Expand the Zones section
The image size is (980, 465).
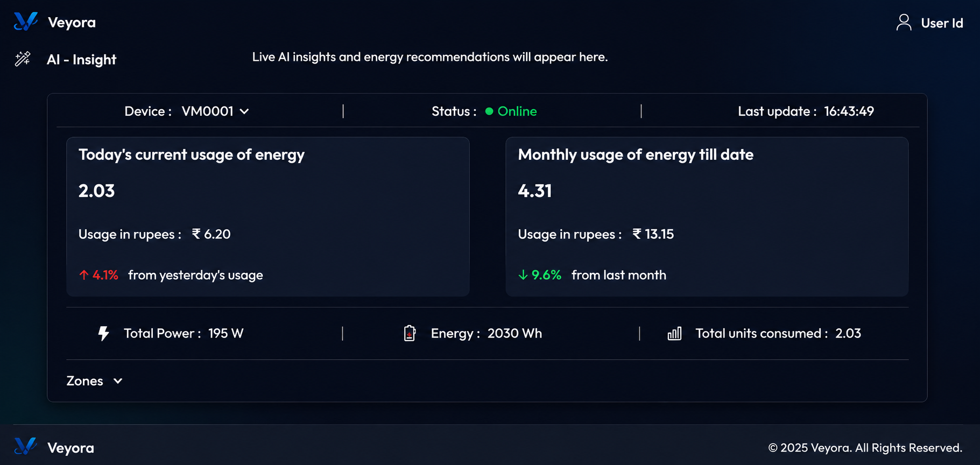[x=95, y=381]
